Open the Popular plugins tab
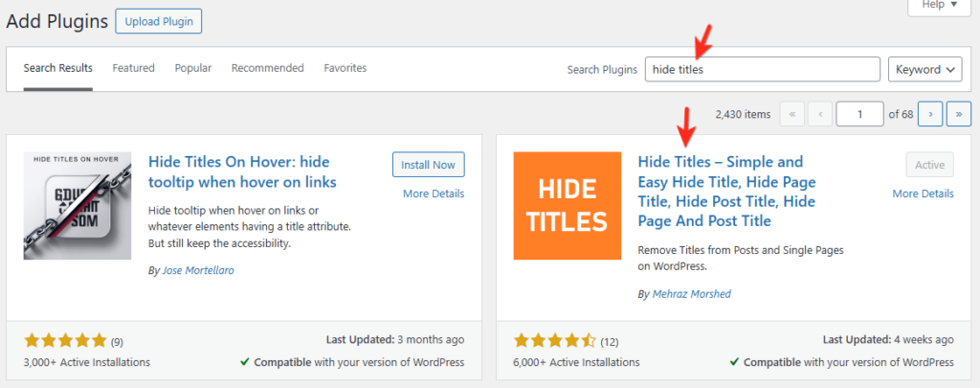This screenshot has width=980, height=388. point(193,68)
